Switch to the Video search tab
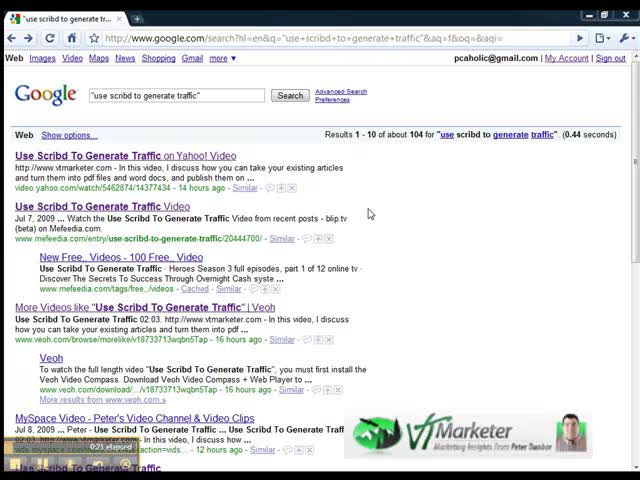This screenshot has height=480, width=640. click(x=72, y=58)
